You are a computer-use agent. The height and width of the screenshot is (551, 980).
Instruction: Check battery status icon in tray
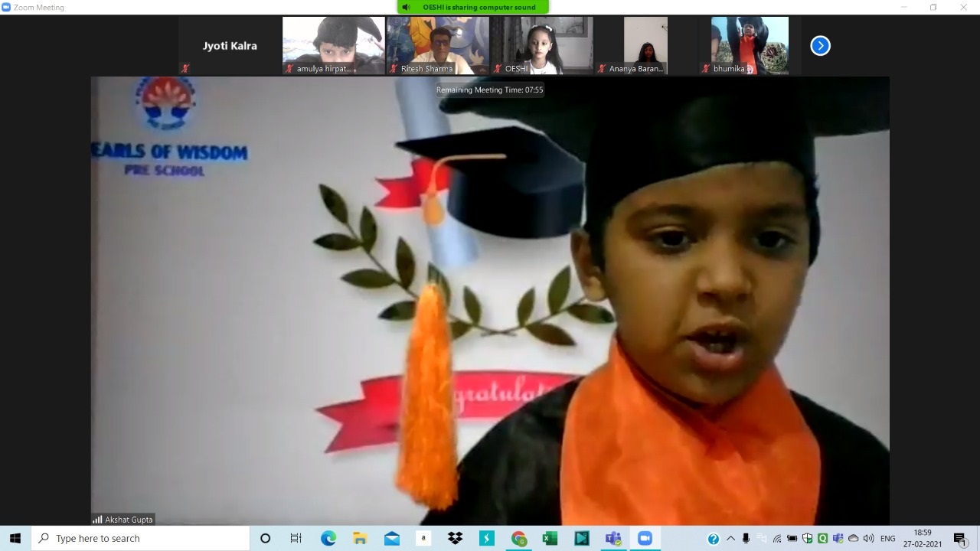(792, 539)
